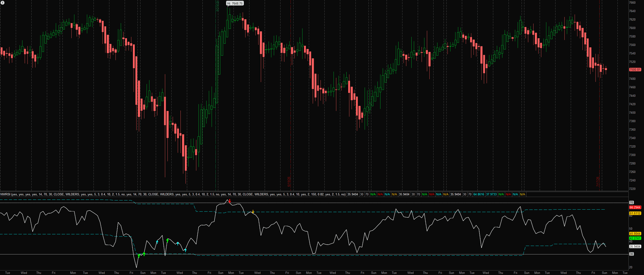Click the orange down-arrow signal on the RSI line
This screenshot has height=275, width=644.
tap(253, 212)
